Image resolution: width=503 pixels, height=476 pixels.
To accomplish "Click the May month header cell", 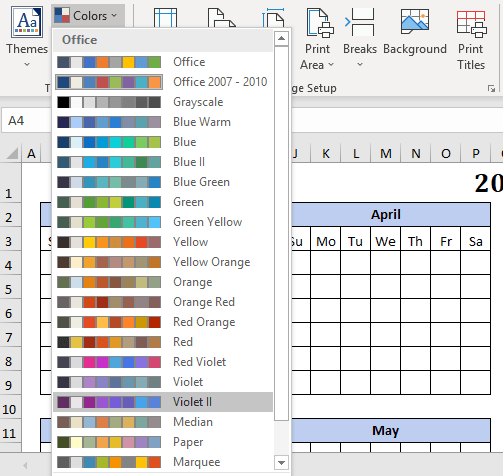I will 391,431.
